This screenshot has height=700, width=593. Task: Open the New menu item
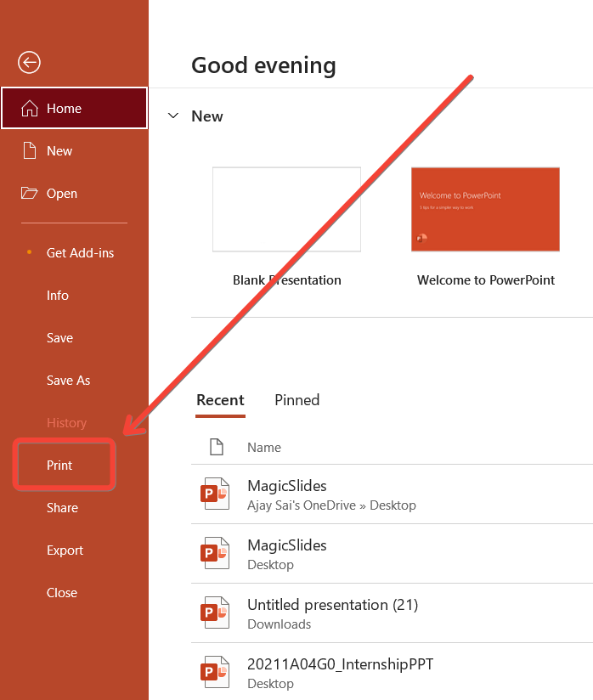coord(74,150)
